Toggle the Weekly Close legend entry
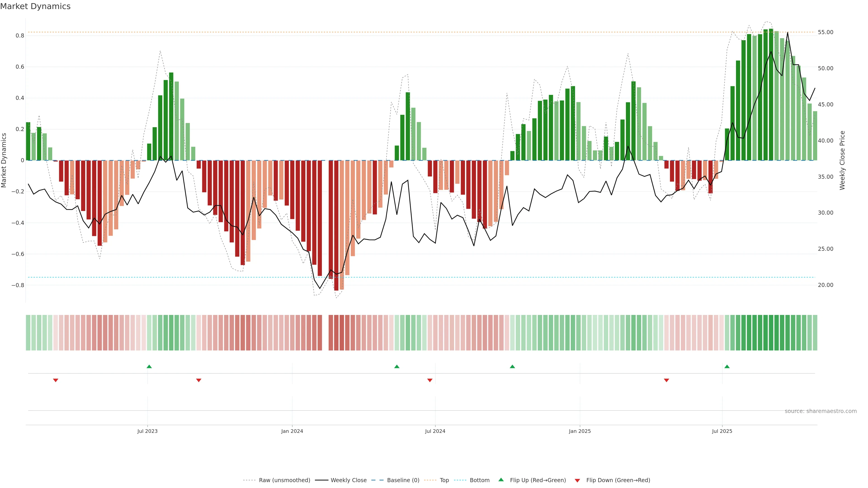This screenshot has width=868, height=488. [x=348, y=480]
